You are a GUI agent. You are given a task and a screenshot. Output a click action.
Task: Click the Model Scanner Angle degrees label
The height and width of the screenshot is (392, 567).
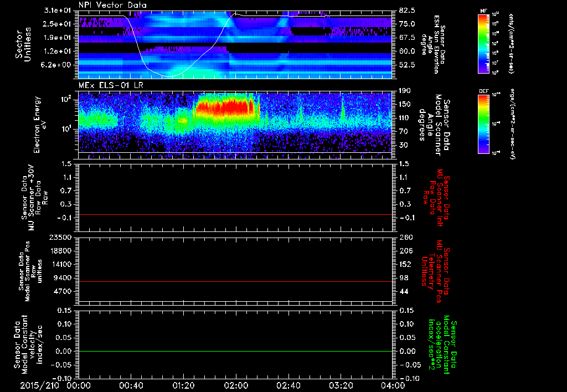(434, 125)
